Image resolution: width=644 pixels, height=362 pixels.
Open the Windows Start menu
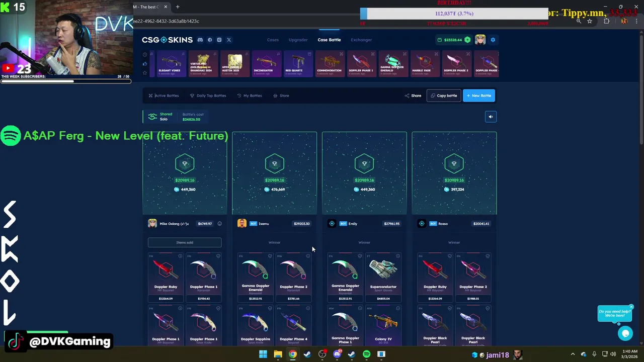[x=263, y=354]
